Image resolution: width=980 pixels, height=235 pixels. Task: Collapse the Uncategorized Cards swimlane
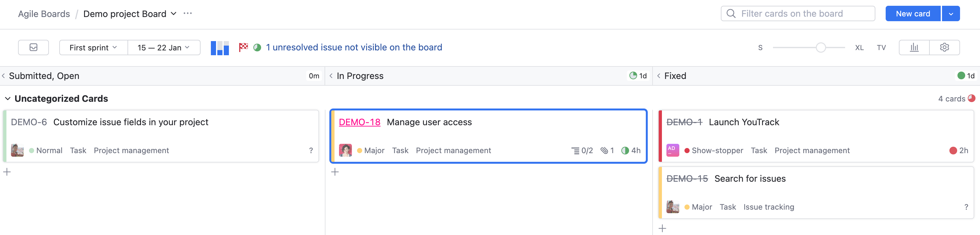coord(8,99)
